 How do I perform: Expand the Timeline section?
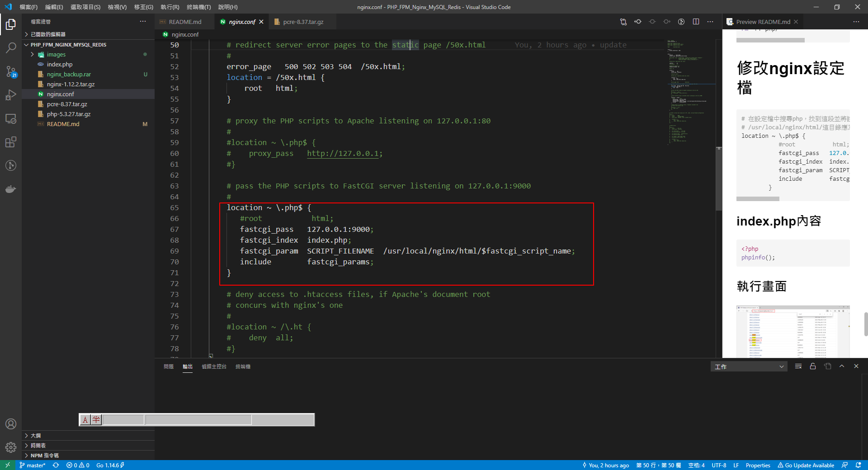[88, 446]
